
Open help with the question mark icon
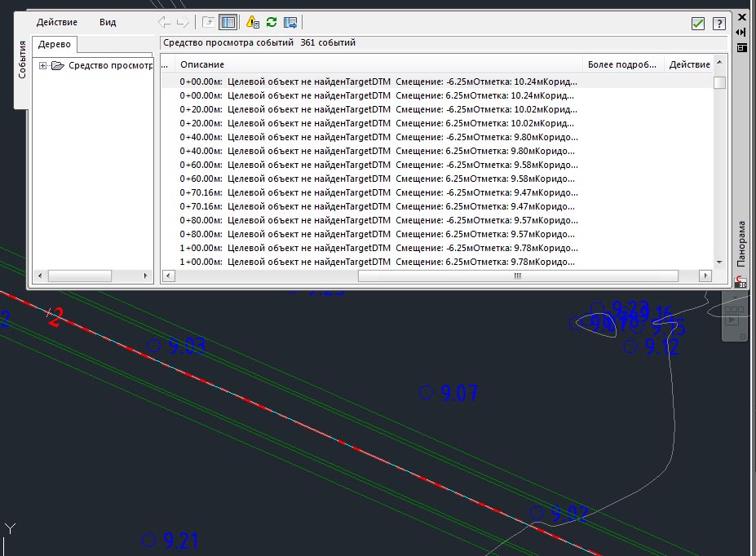718,24
